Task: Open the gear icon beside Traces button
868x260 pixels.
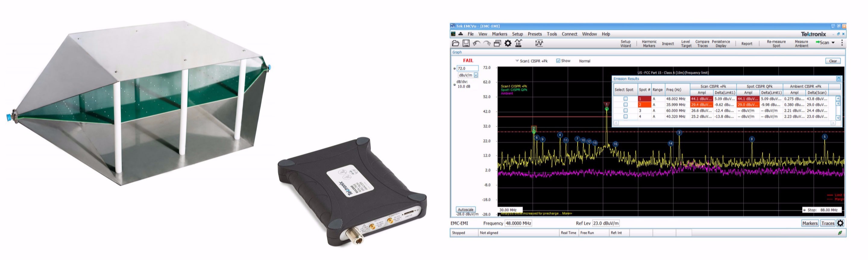Action: pos(840,223)
